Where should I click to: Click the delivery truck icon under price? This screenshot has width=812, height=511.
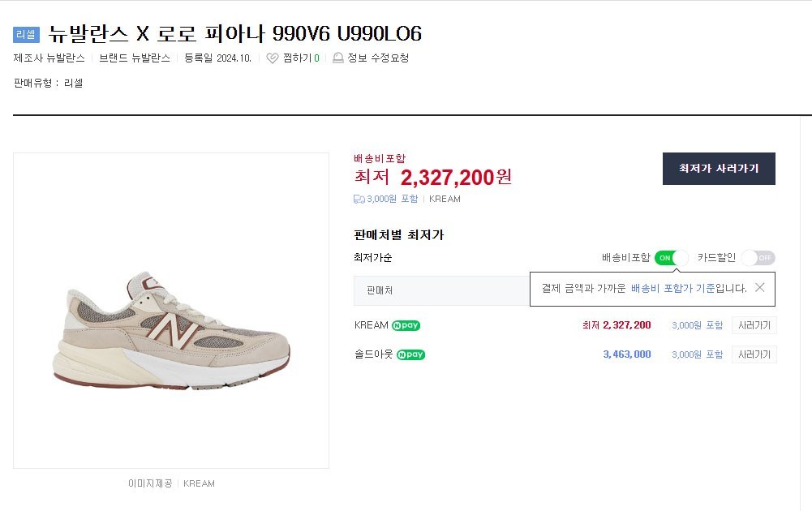(359, 199)
